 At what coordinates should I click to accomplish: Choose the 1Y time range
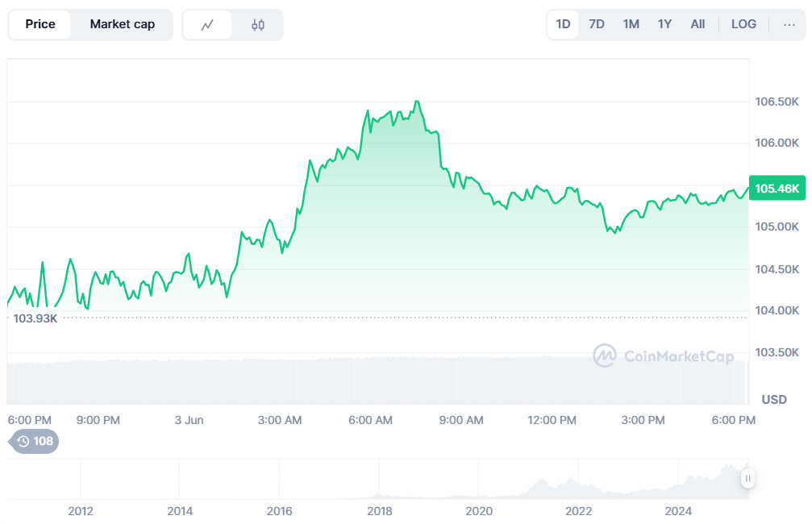pos(664,24)
